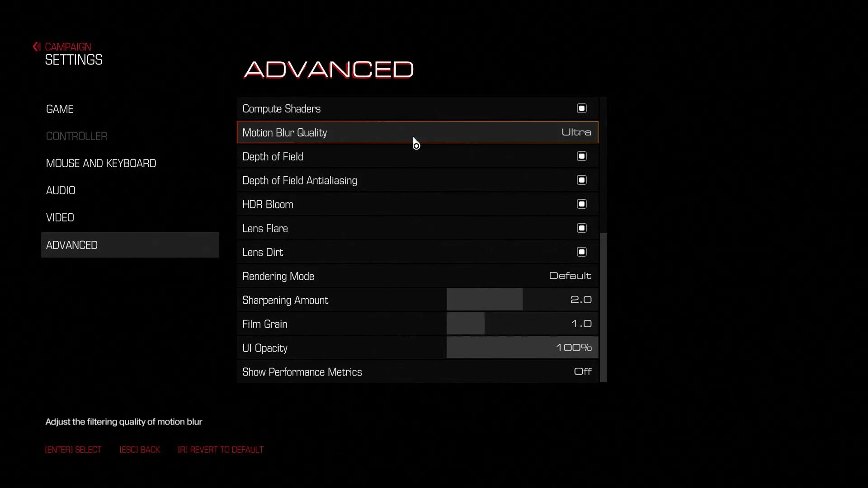Click the Show Performance Metrics setting icon
Screen dimensions: 868x488
[x=581, y=371]
